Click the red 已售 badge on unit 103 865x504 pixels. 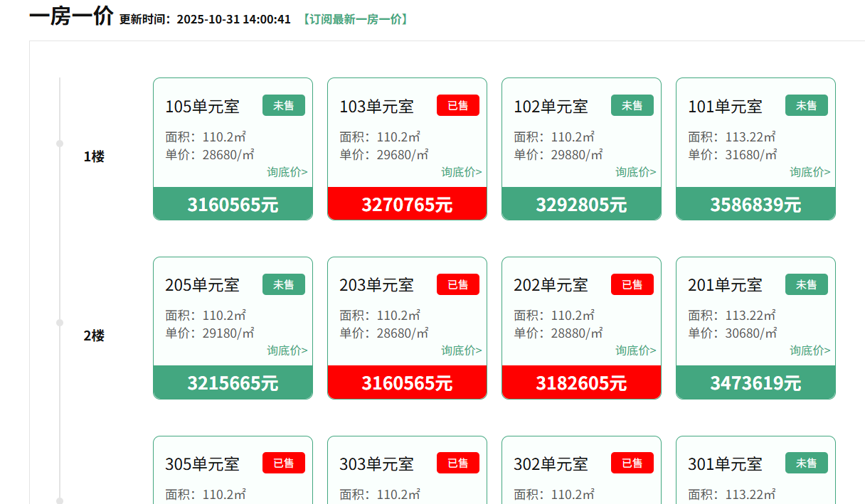(x=458, y=105)
